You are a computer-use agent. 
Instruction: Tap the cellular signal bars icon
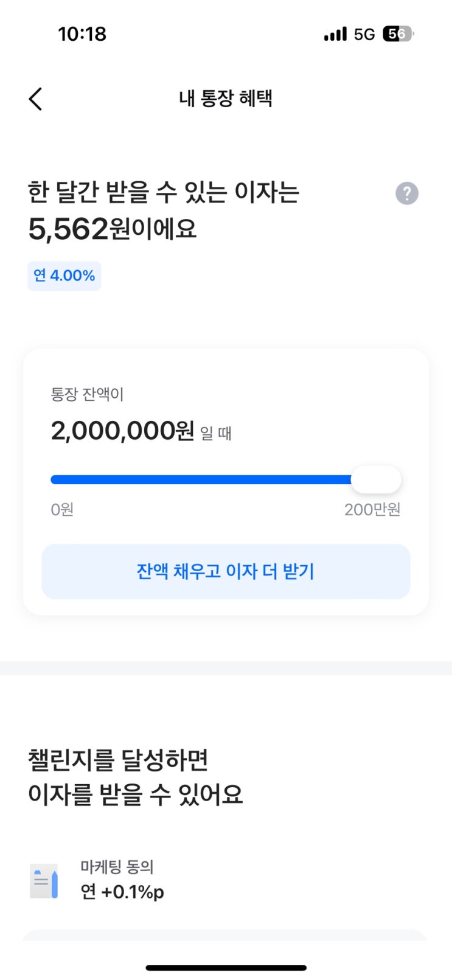(335, 34)
